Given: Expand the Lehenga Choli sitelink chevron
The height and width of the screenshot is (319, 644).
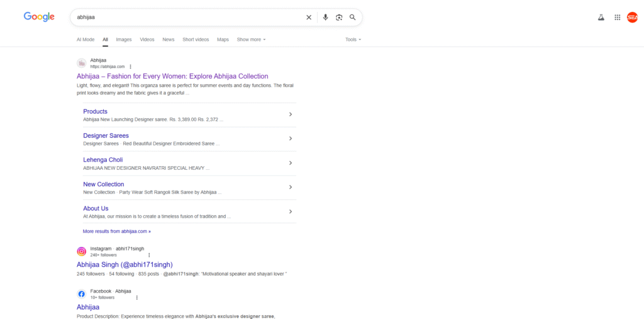Looking at the screenshot, I should 291,163.
